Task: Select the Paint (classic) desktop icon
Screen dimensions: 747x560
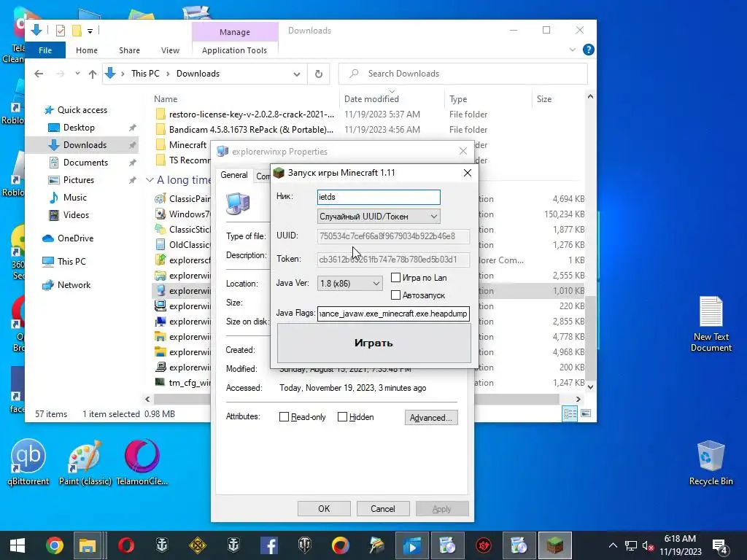Action: click(85, 462)
